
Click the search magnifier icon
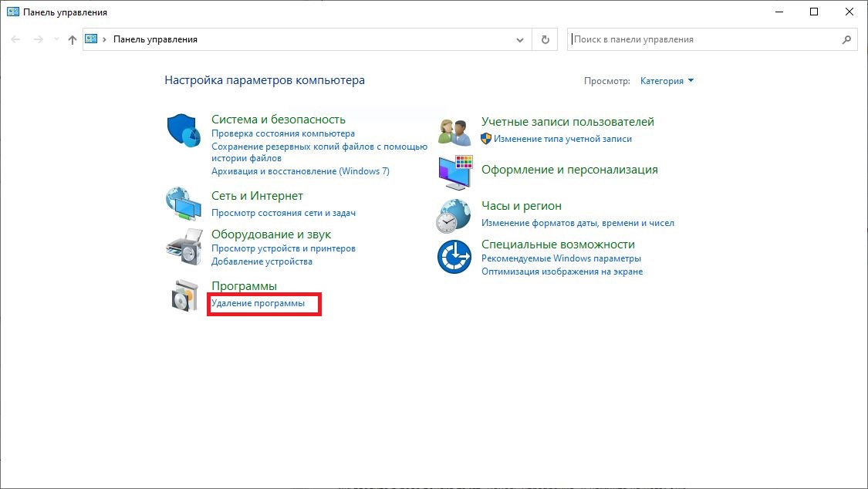[x=846, y=39]
